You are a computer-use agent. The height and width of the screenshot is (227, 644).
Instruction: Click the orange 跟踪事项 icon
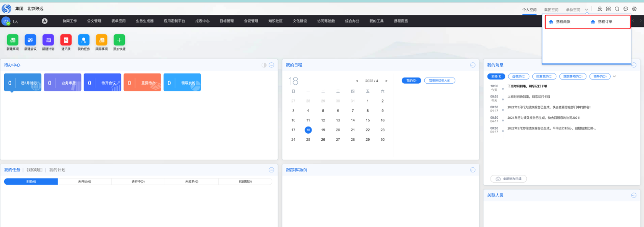pyautogui.click(x=101, y=40)
